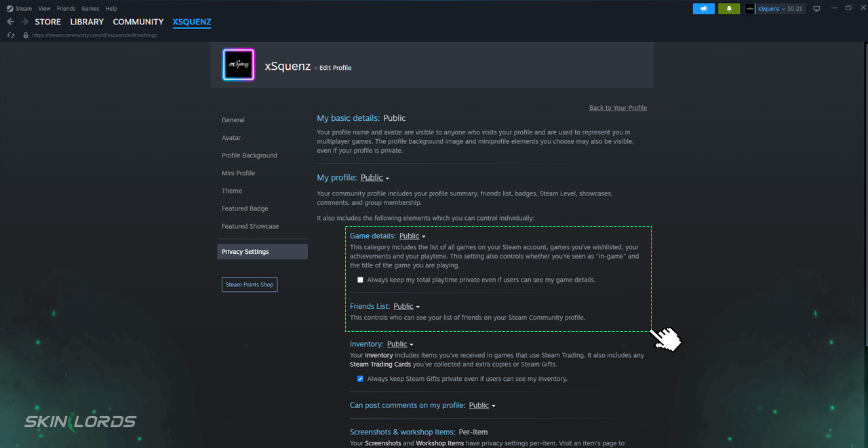Open the Steam menu
The height and width of the screenshot is (448, 868).
(x=24, y=9)
